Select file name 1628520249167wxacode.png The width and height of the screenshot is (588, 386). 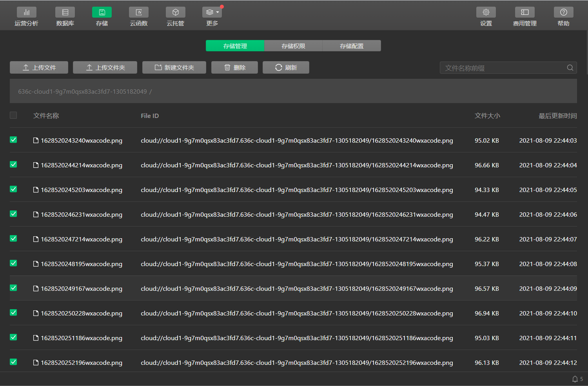[82, 289]
